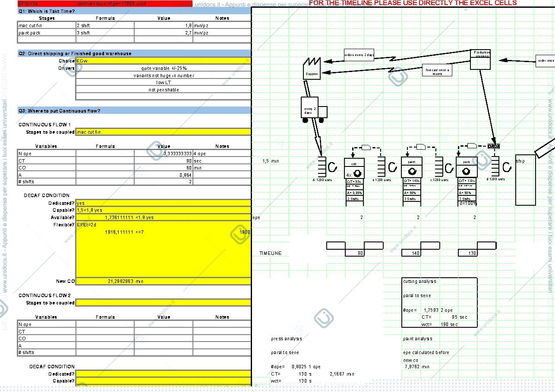Click the Stages to be coupled cell mac cut fin

click(163, 132)
